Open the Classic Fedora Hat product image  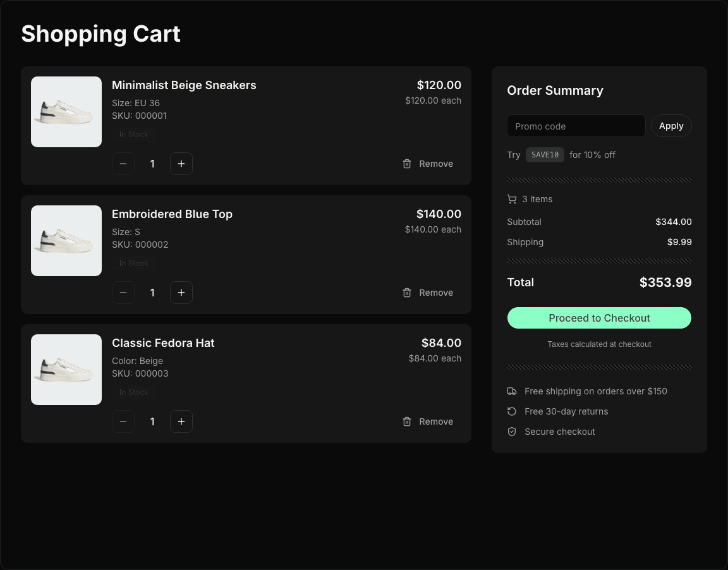66,370
